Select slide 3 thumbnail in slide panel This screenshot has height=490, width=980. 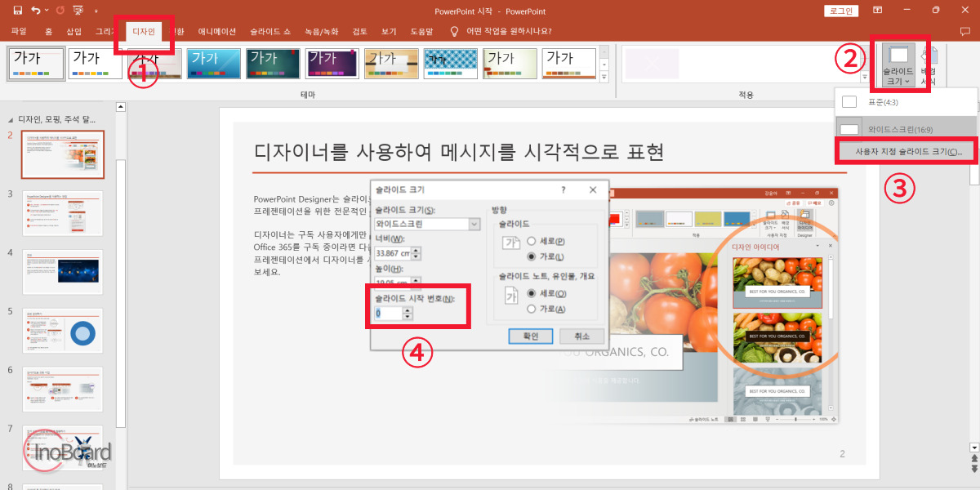pos(63,213)
